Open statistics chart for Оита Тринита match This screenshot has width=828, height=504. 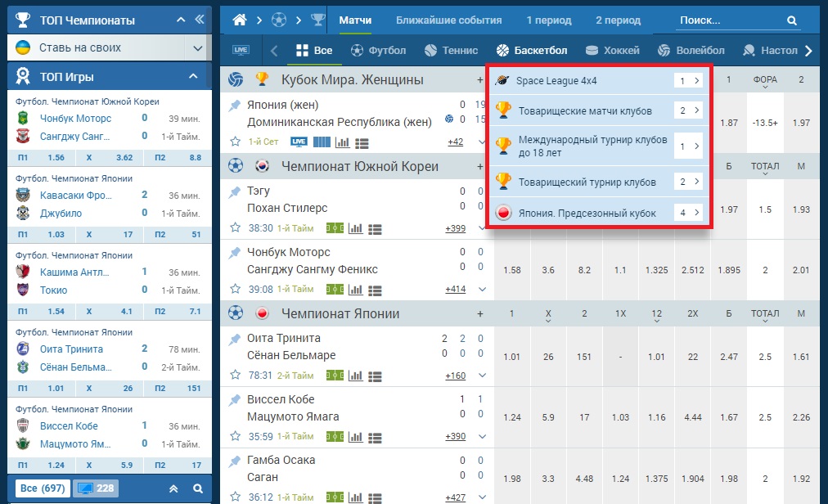[355, 376]
